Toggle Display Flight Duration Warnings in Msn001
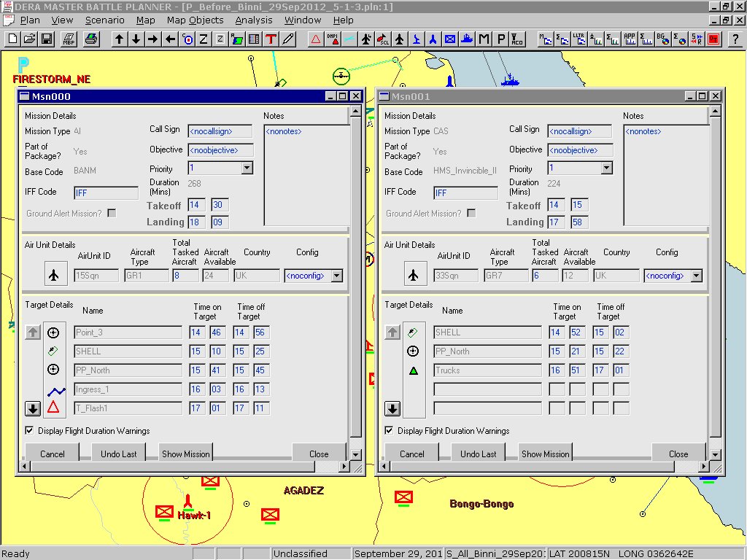Screen dimensions: 747x560 390,431
